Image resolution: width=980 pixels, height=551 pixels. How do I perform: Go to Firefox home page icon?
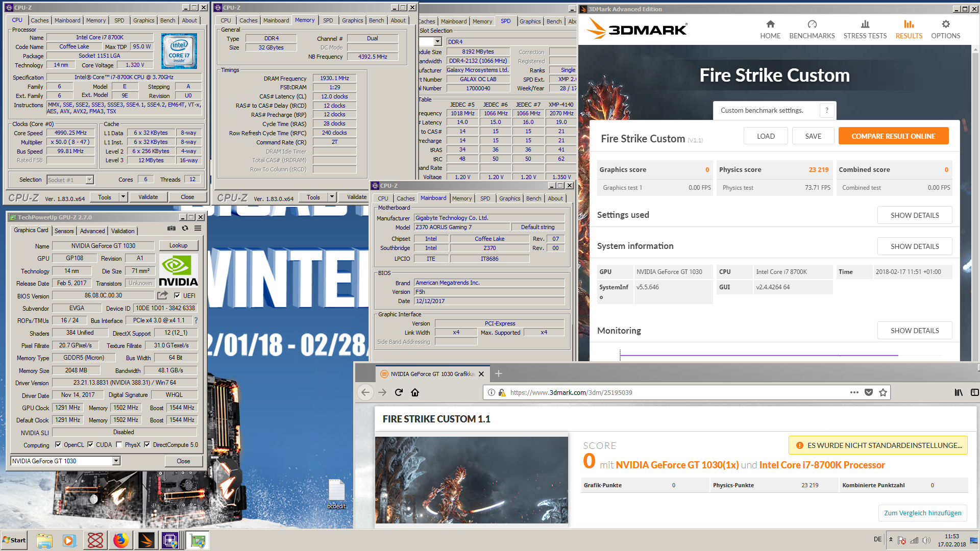415,392
